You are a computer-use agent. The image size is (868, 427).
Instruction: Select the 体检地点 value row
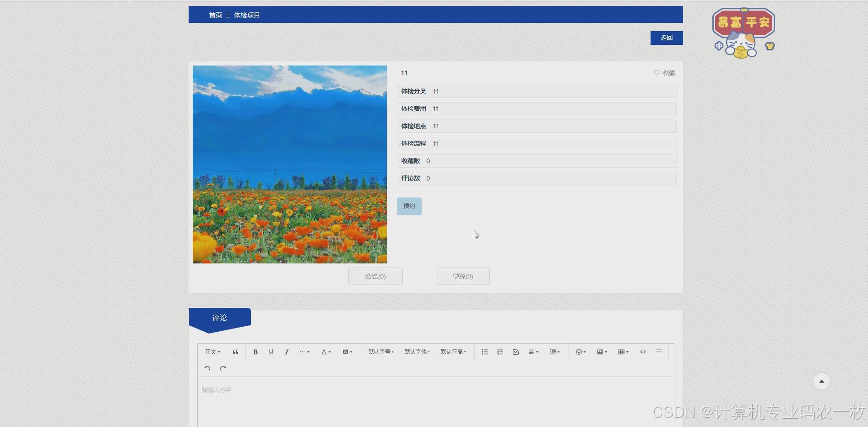pyautogui.click(x=537, y=126)
